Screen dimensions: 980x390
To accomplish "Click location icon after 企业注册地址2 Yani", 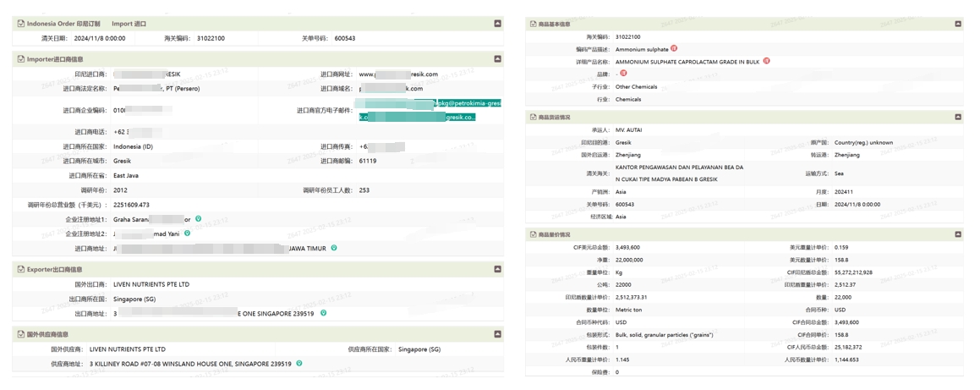I will tap(188, 233).
